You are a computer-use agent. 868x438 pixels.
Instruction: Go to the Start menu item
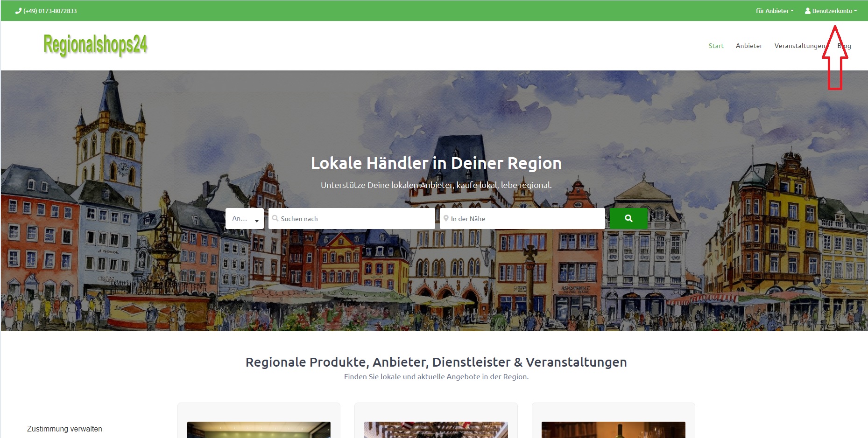point(716,46)
